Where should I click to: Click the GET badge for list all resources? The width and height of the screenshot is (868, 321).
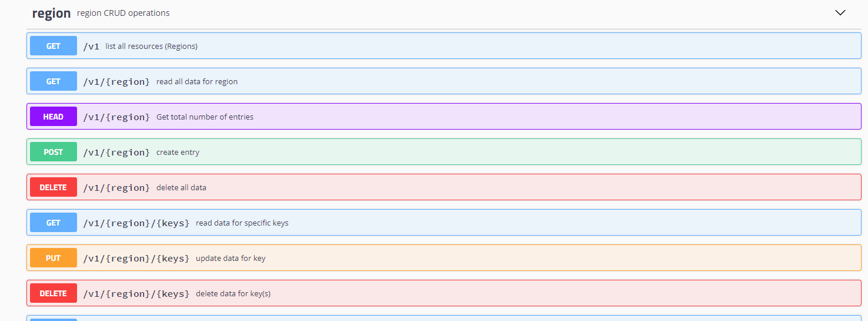click(x=53, y=46)
